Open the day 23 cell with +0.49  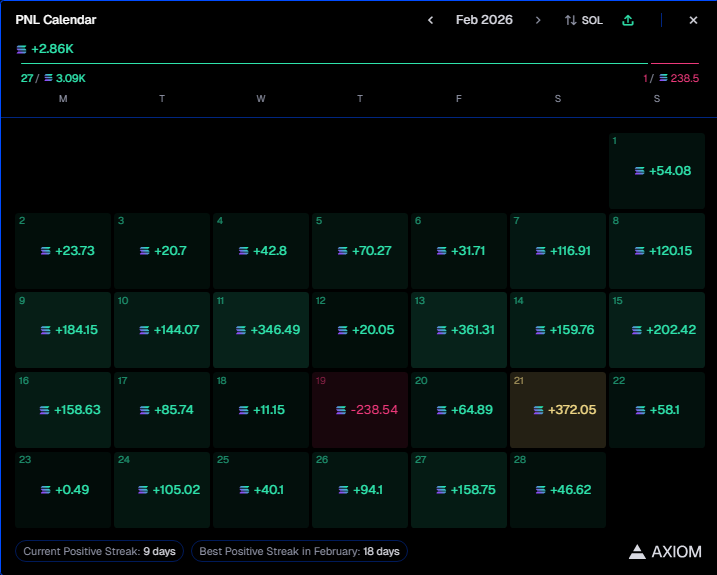click(63, 490)
